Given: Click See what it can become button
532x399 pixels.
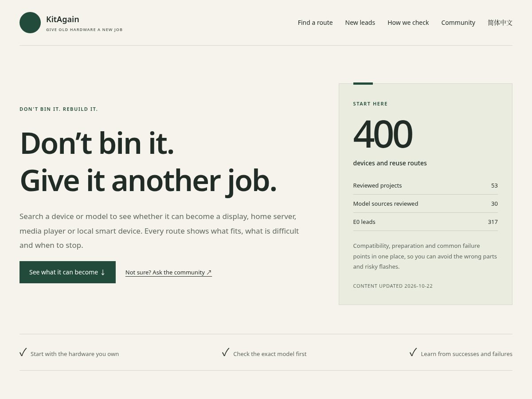Looking at the screenshot, I should tap(67, 272).
